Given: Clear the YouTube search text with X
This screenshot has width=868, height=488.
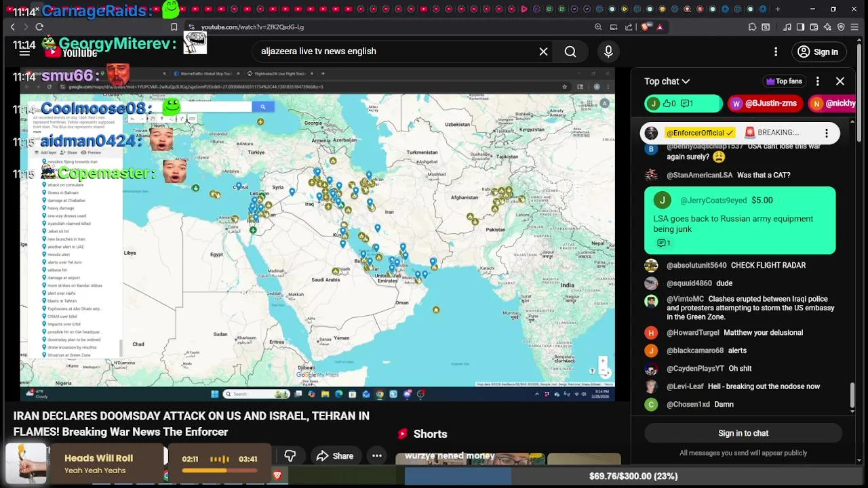Looking at the screenshot, I should pyautogui.click(x=543, y=52).
